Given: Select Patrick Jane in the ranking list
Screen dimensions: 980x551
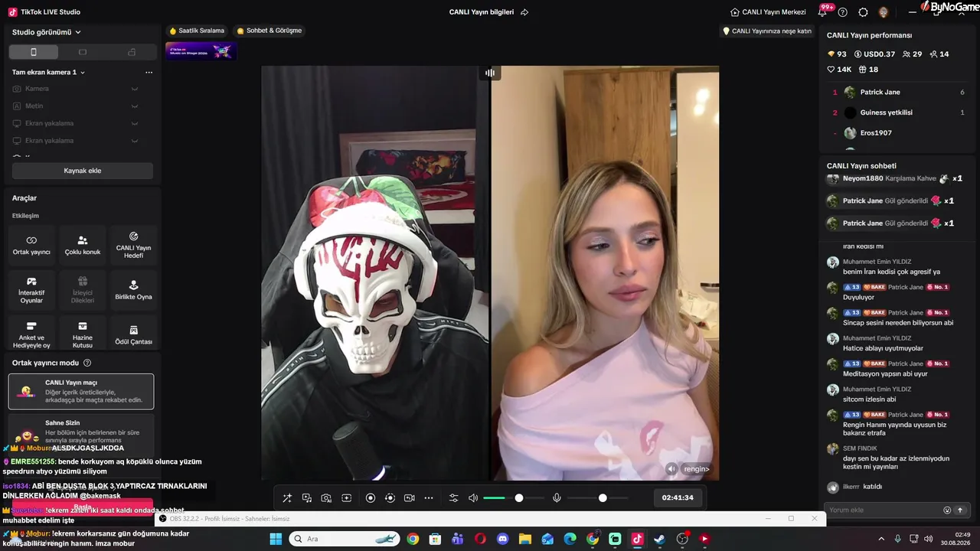Looking at the screenshot, I should click(897, 92).
